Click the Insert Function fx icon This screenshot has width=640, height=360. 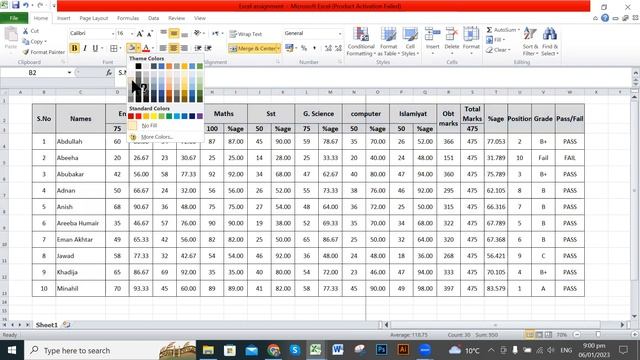coord(109,72)
